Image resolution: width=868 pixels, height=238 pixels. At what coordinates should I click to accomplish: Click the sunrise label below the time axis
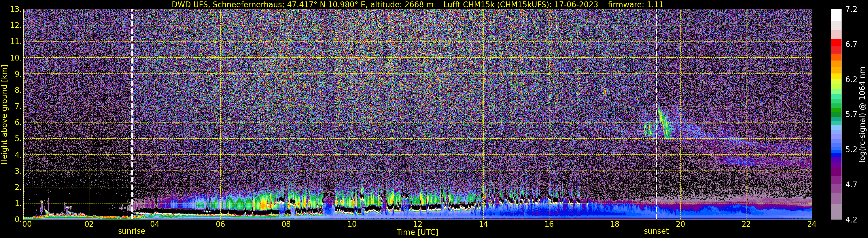click(x=131, y=231)
